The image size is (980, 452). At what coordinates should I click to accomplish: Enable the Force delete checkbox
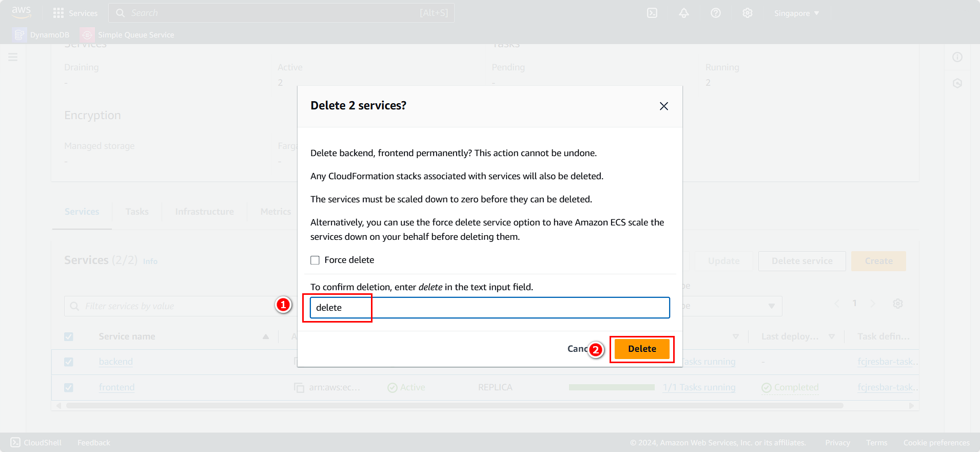[315, 260]
